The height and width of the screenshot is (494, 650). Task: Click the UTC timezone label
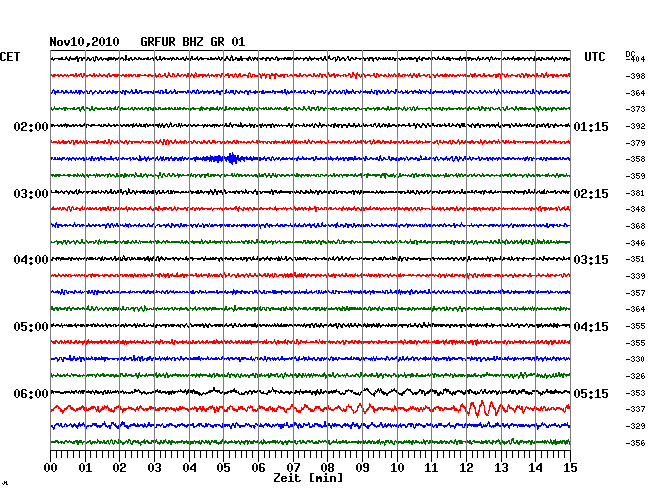(594, 57)
